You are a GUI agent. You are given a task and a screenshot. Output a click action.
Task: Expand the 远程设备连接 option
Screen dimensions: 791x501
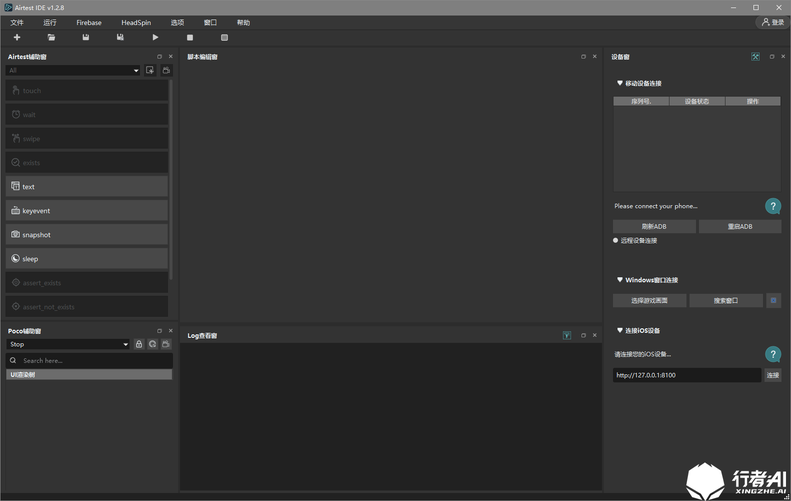coord(635,241)
